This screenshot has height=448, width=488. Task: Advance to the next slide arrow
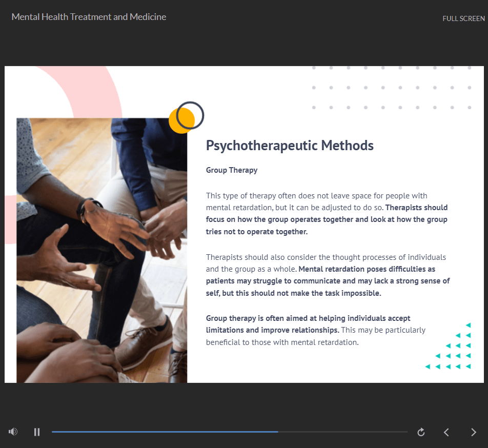(473, 432)
